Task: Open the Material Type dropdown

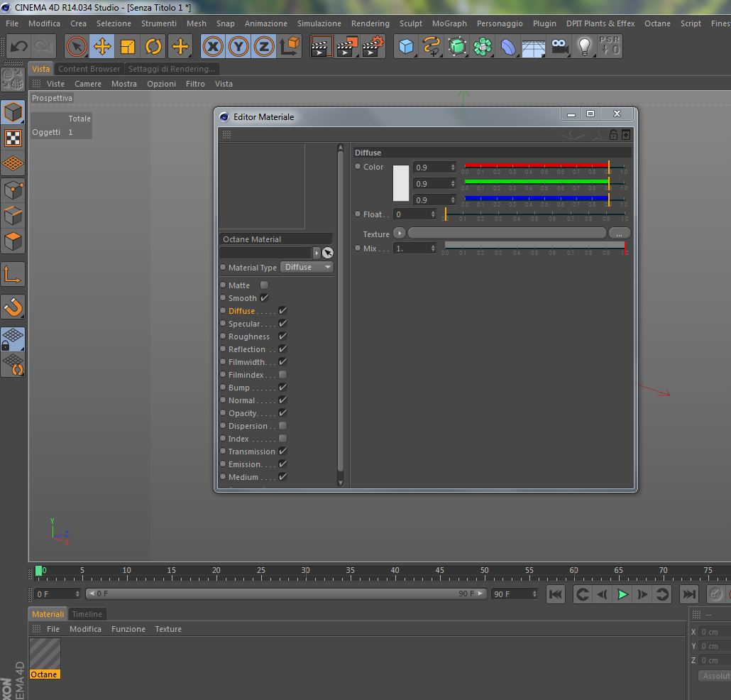Action: (307, 267)
